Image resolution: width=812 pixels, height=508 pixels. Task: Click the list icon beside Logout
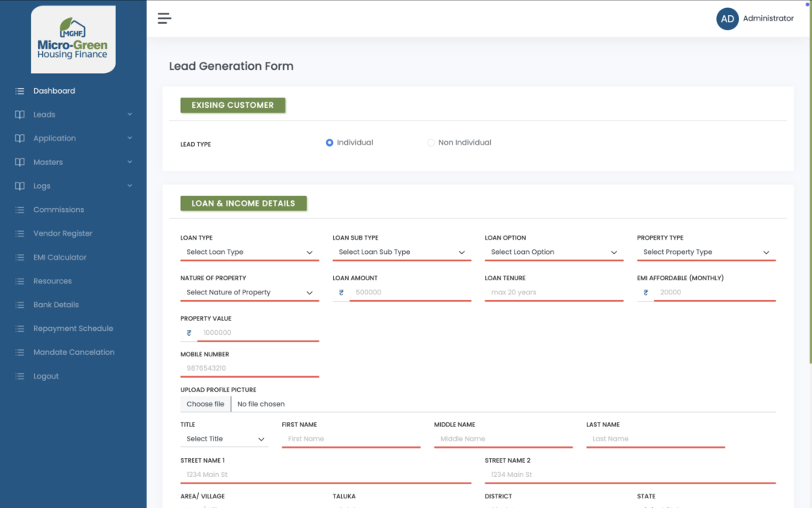click(20, 376)
